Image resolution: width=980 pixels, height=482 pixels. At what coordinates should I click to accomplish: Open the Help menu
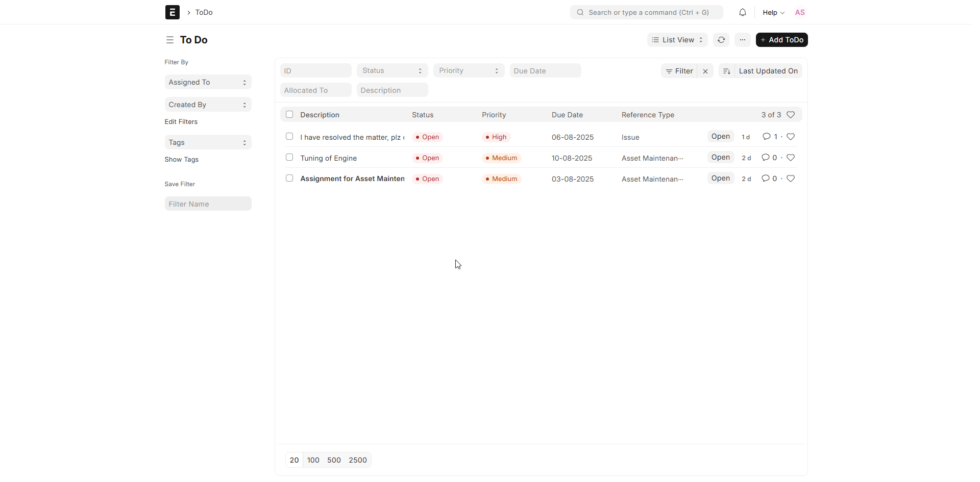773,12
